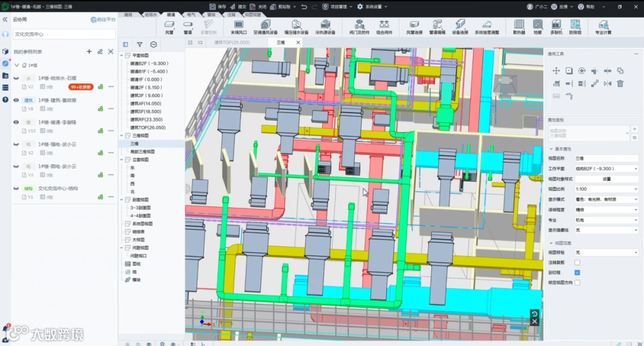Open the 详细程度 dropdown
Screen dimensions: 644x346
coord(606,209)
